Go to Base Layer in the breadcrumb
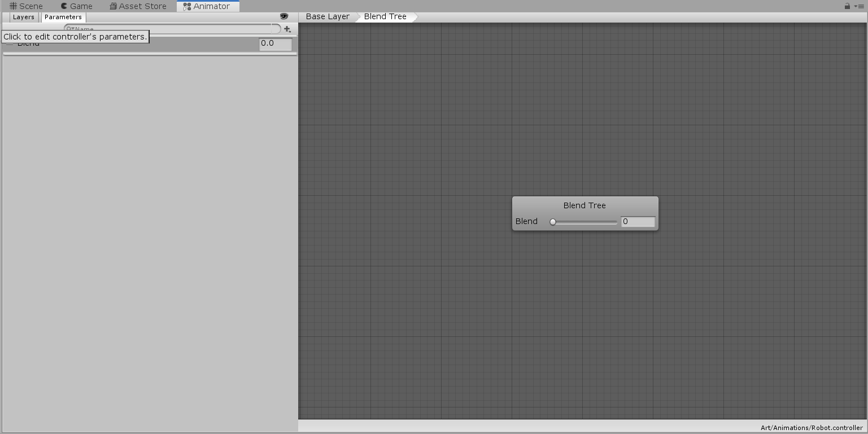The height and width of the screenshot is (434, 868). (x=328, y=16)
